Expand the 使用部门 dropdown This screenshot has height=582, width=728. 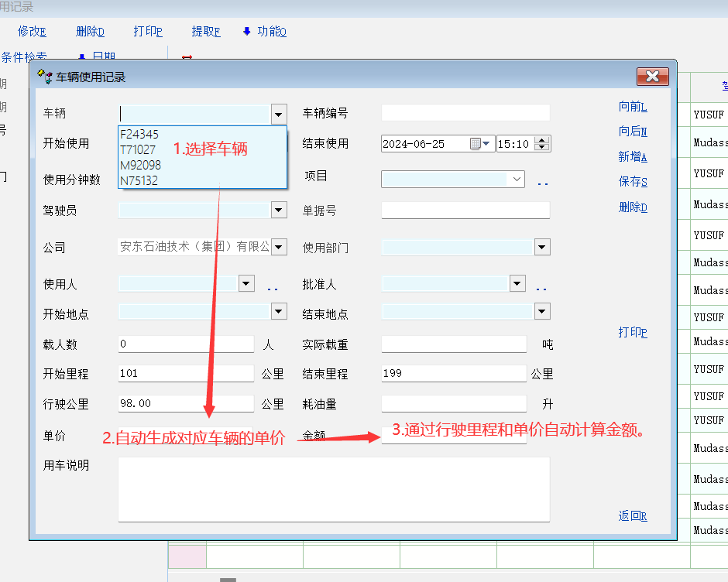click(542, 247)
